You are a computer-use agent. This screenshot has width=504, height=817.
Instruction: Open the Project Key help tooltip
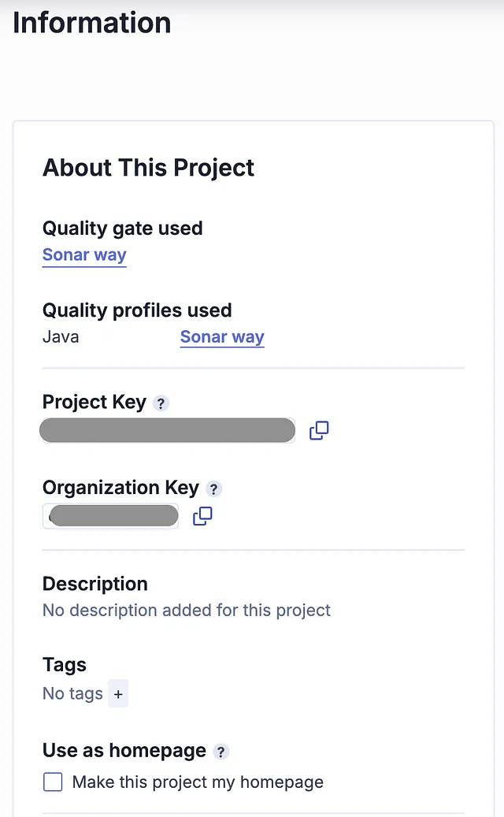tap(161, 403)
